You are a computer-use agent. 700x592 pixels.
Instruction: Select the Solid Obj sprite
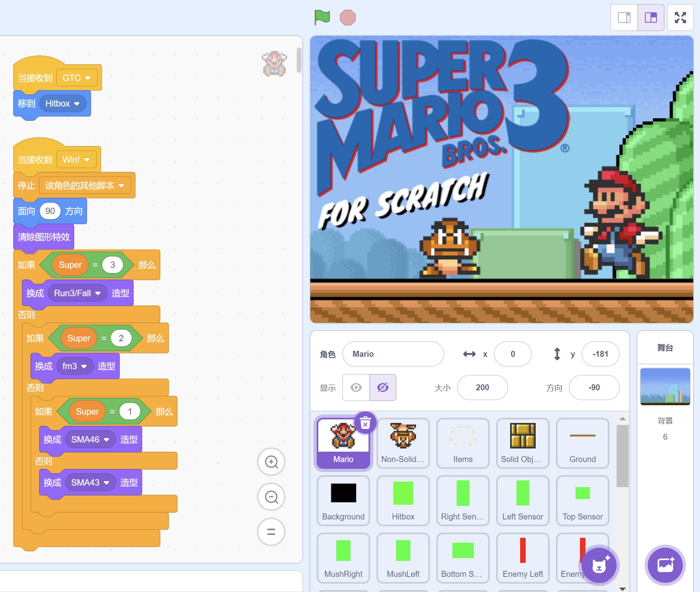coord(523,443)
